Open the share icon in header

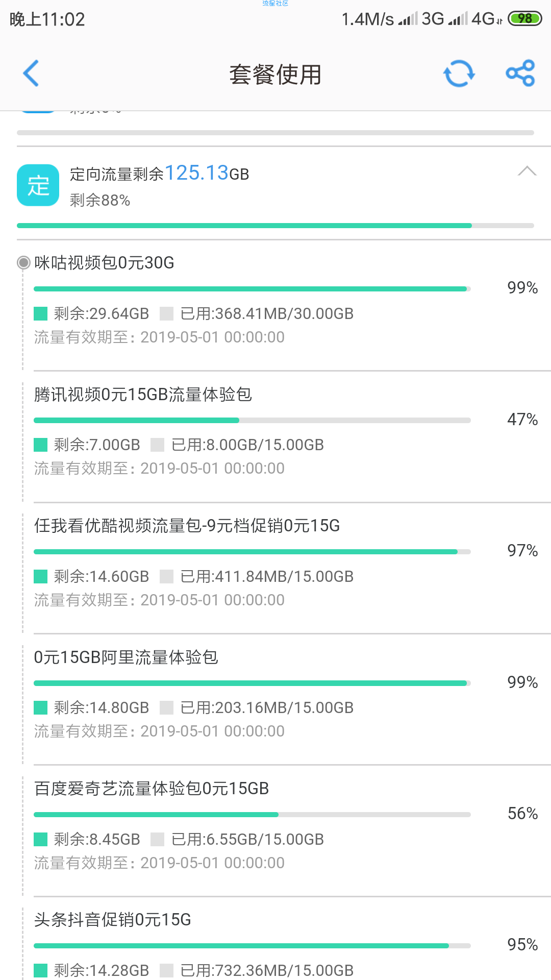[x=520, y=73]
